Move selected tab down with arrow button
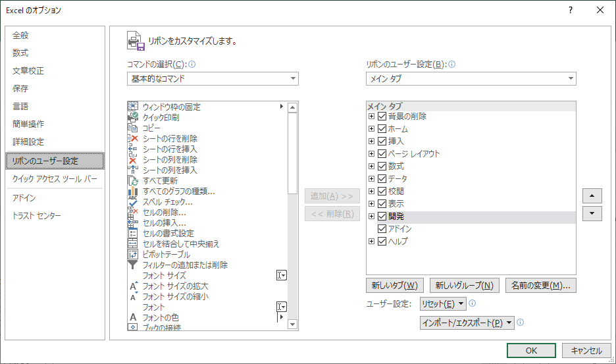Viewport: 616px width, 364px height. [x=592, y=213]
